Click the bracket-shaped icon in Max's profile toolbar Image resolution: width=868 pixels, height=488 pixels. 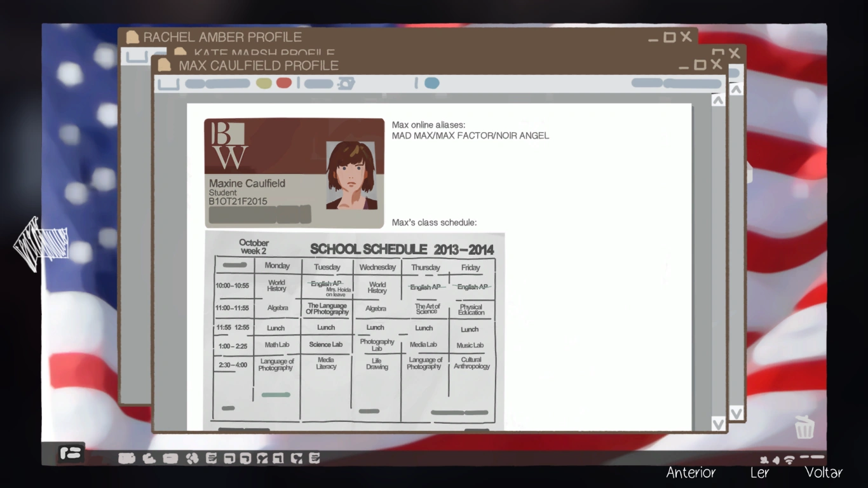coord(168,84)
